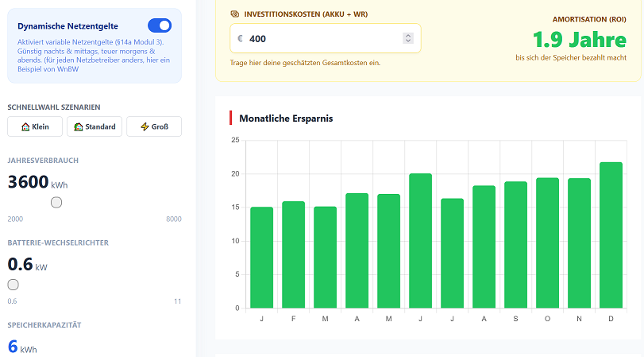Image resolution: width=644 pixels, height=357 pixels.
Task: Click the Batterie-Wechselrichter slider handle
Action: (13, 285)
